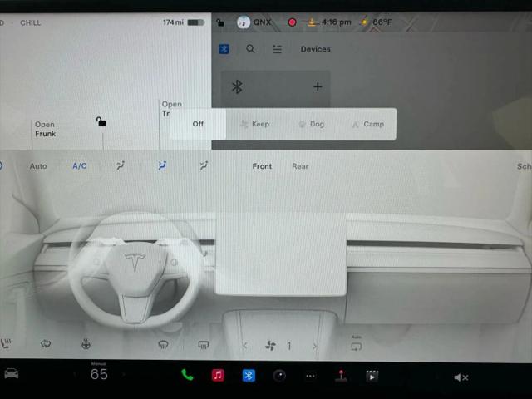
Task: Unlock car using padlock icon above car
Action: (101, 121)
